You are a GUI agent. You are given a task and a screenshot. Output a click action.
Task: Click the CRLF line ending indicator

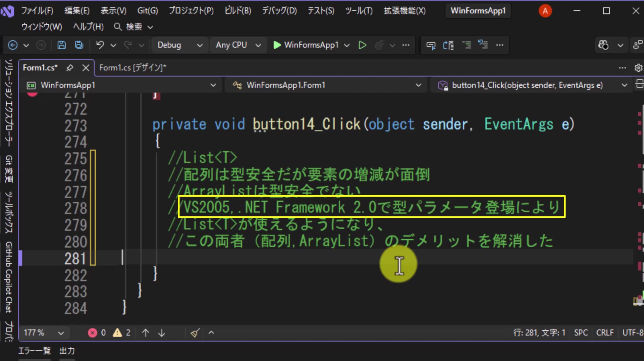pos(605,332)
